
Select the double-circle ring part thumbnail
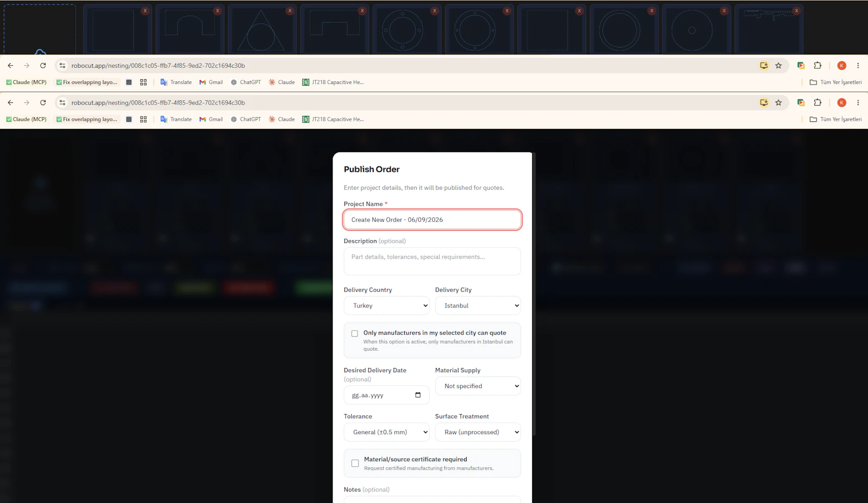click(624, 30)
